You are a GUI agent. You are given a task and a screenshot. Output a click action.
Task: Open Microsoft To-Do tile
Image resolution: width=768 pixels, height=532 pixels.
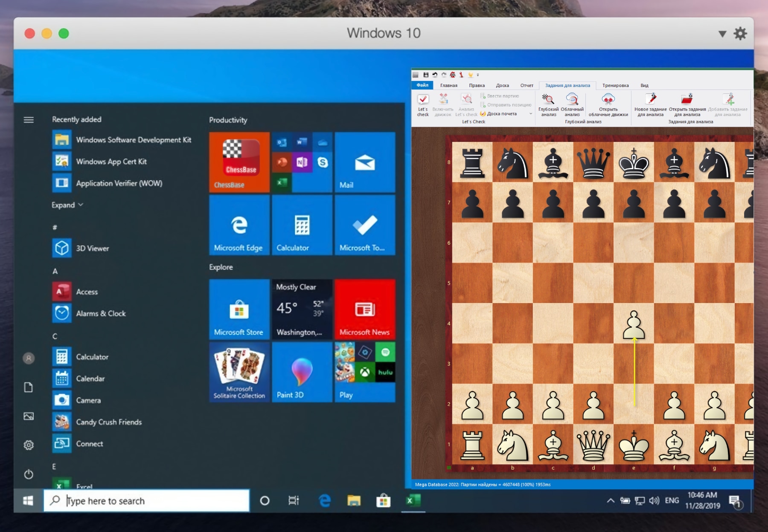tap(365, 225)
